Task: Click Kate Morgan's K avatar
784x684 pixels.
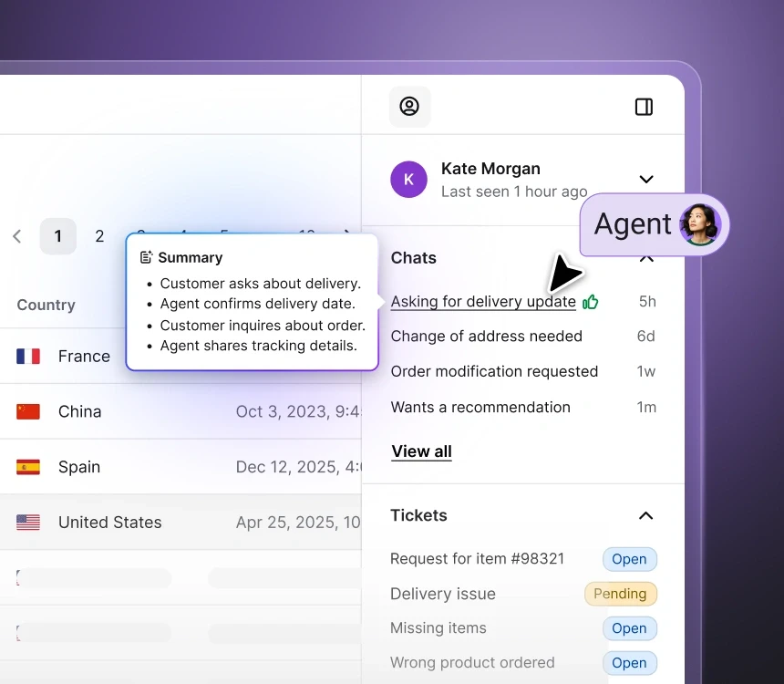Action: click(408, 179)
